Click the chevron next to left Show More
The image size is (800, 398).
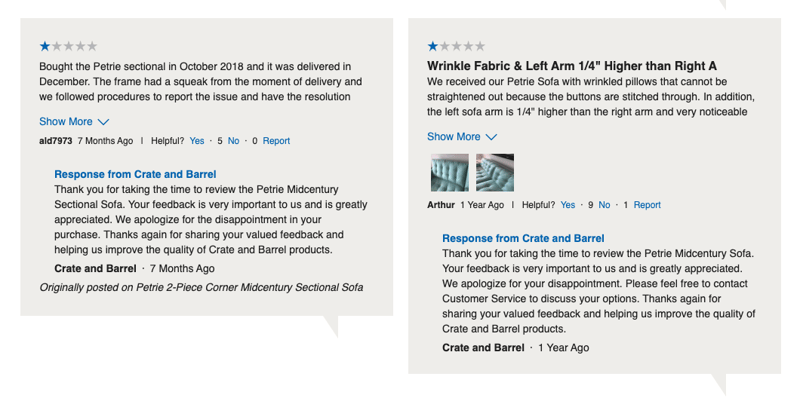103,122
